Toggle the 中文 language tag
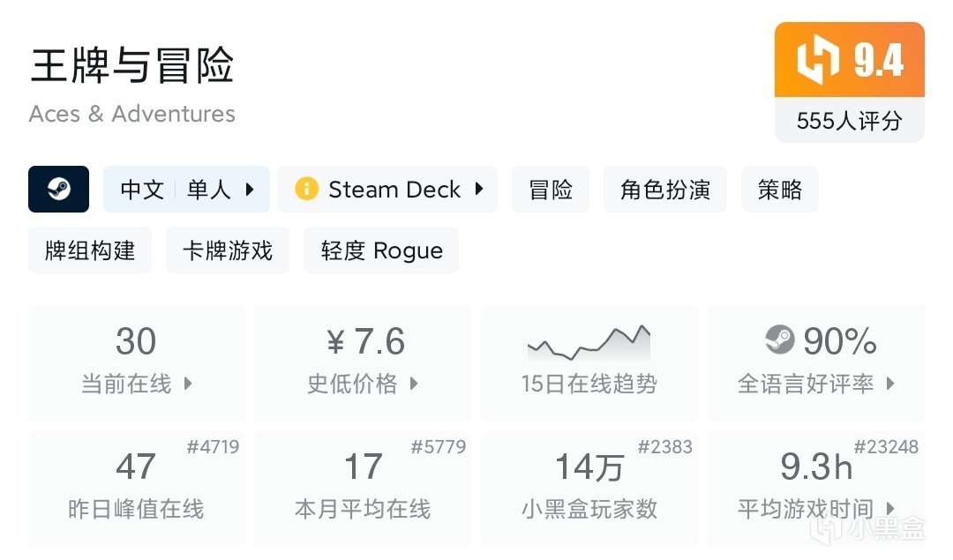Image resolution: width=953 pixels, height=560 pixels. (141, 189)
